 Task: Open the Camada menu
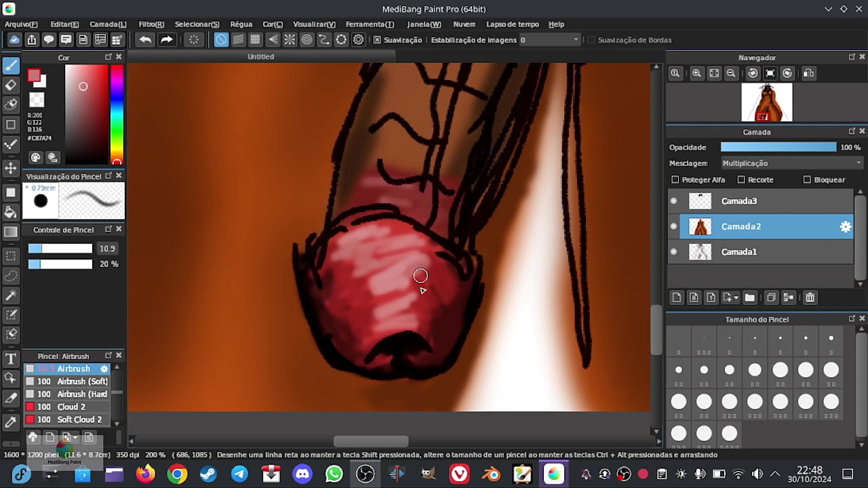click(108, 24)
